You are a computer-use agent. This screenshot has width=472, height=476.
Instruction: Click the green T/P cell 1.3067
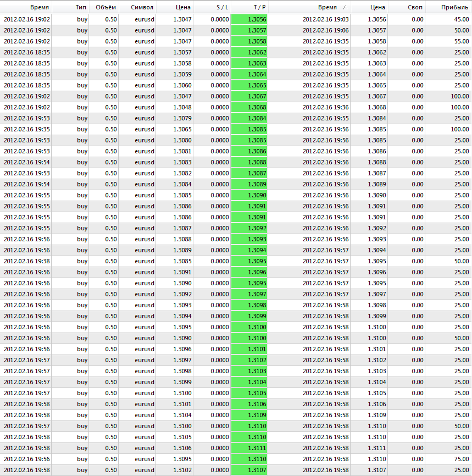click(x=249, y=96)
